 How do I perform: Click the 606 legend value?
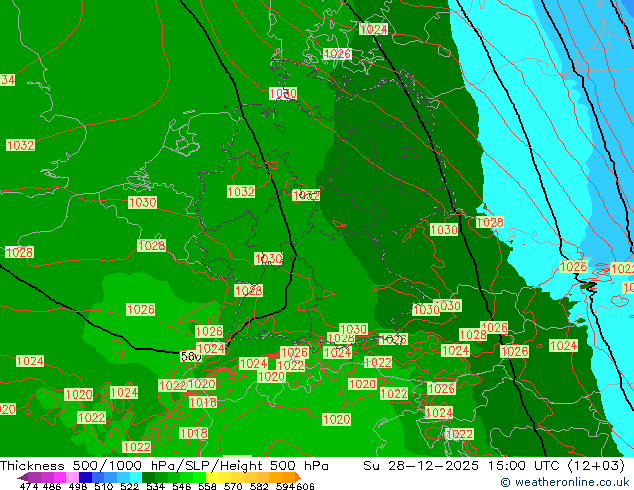click(305, 486)
